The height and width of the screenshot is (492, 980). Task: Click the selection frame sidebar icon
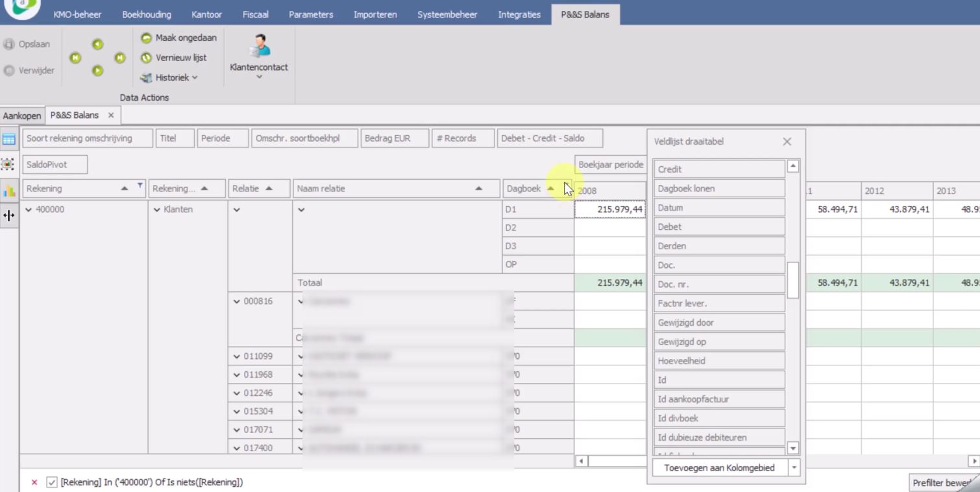tap(8, 164)
